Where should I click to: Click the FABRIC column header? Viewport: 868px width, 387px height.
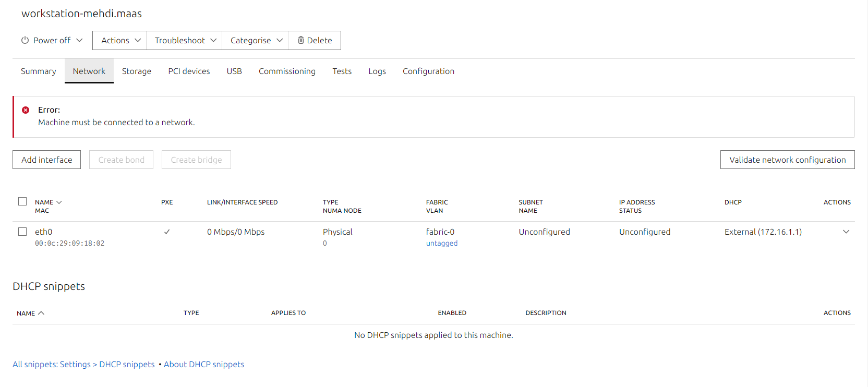tap(437, 202)
